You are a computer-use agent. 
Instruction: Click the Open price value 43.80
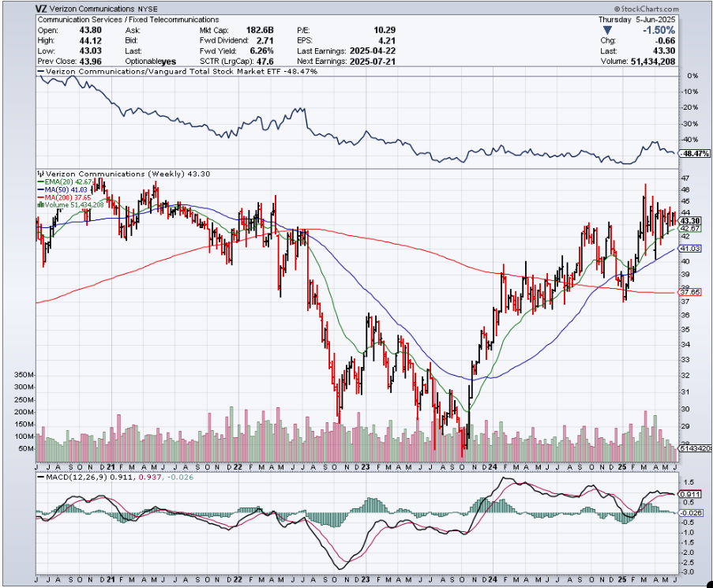(x=91, y=30)
